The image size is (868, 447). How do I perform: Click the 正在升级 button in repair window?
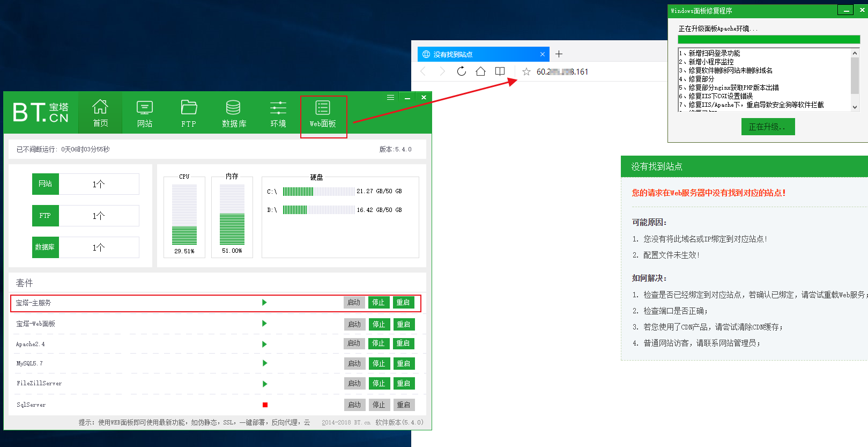pos(768,127)
